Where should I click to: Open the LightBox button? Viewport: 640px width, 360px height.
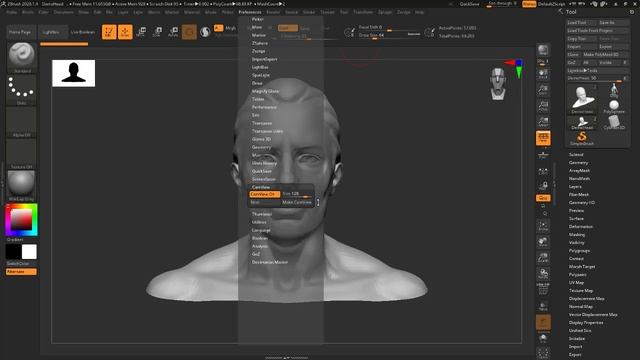[52, 32]
